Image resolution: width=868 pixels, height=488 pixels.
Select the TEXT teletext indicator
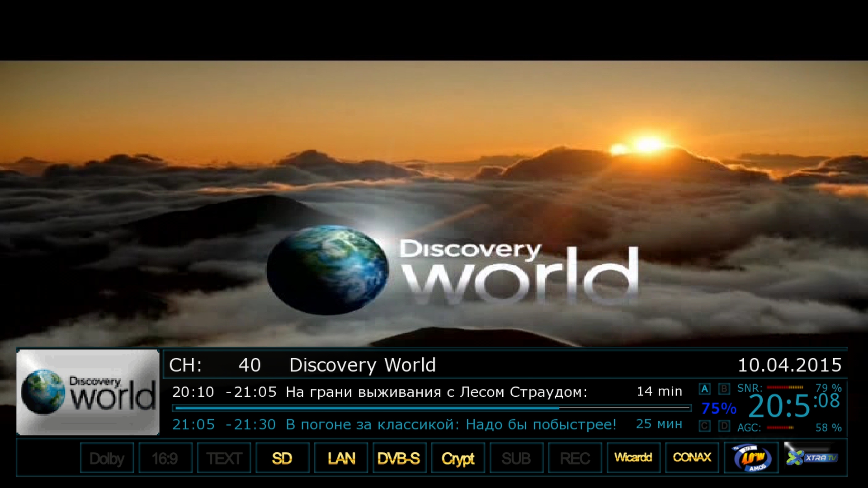tap(224, 458)
